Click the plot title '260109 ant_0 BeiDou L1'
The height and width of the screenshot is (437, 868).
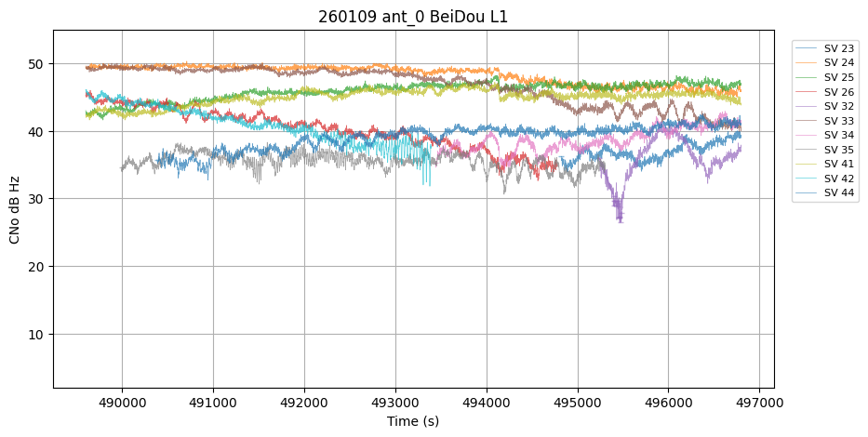(413, 17)
